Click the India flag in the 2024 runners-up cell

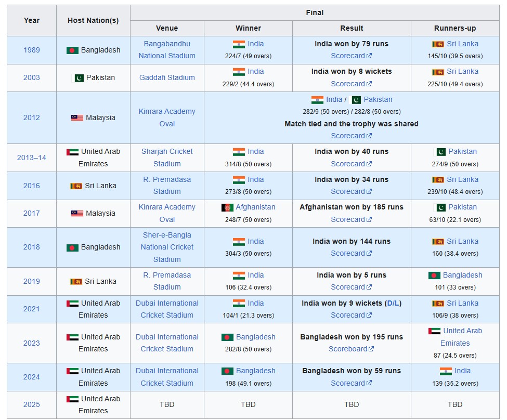pos(446,371)
